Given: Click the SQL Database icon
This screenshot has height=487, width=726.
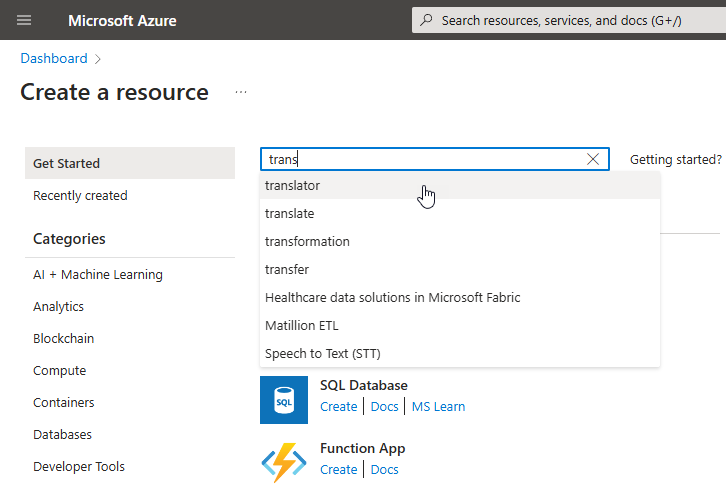Looking at the screenshot, I should (284, 400).
